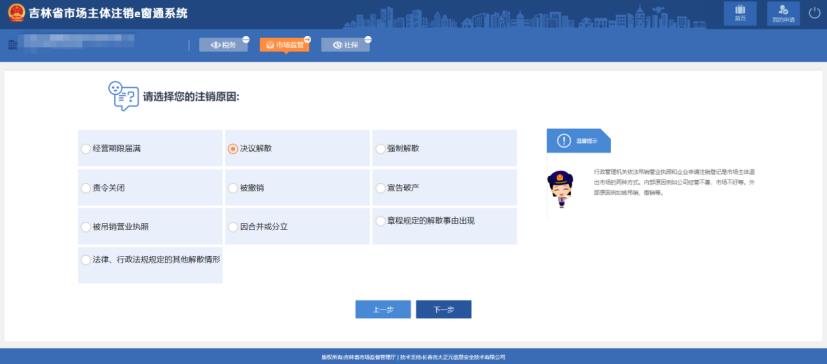Click the company building icon beside the blurred name
The image size is (827, 364).
coord(13,45)
